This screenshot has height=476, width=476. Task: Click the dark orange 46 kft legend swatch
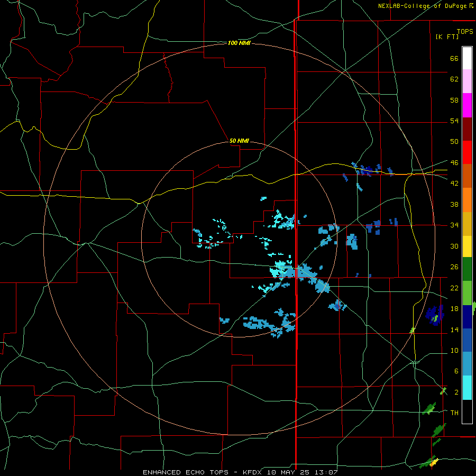(x=467, y=176)
